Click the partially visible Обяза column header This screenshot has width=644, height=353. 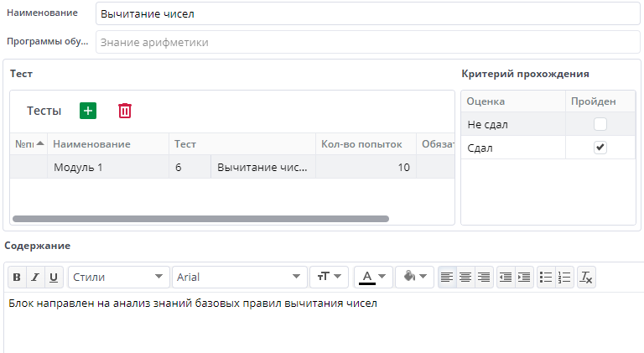point(436,144)
